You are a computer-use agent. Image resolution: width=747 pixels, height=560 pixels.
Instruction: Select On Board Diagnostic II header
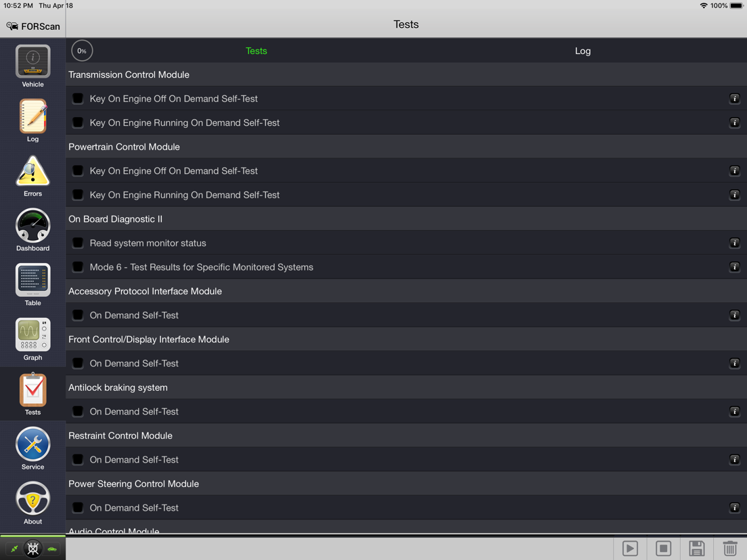[x=407, y=219]
